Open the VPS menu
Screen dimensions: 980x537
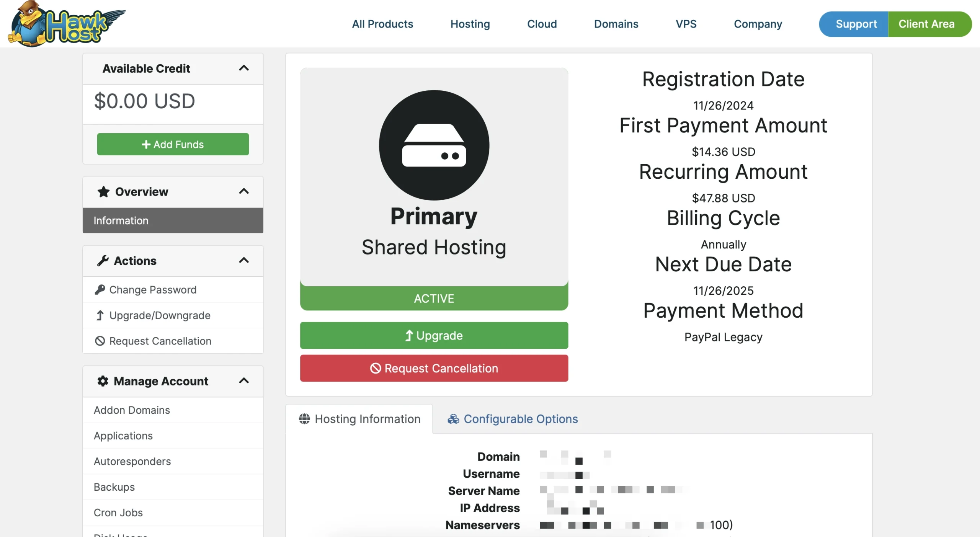686,24
